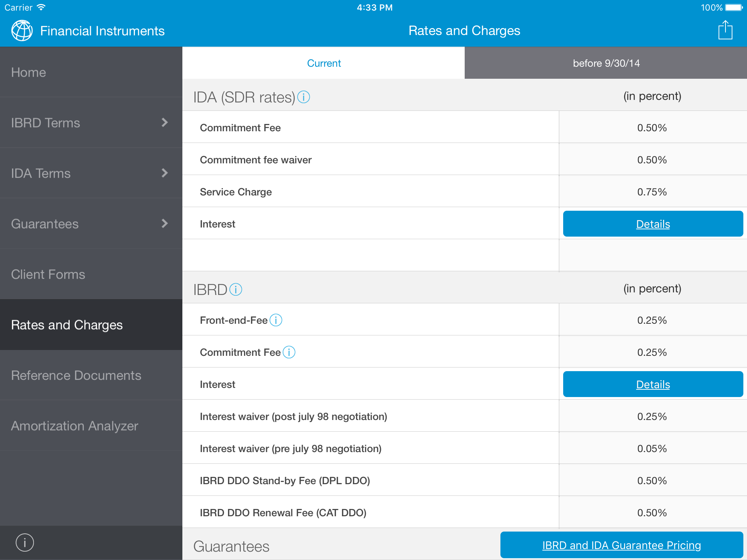Show info for Front-end-Fee
Screen dimensions: 747x560
point(276,320)
